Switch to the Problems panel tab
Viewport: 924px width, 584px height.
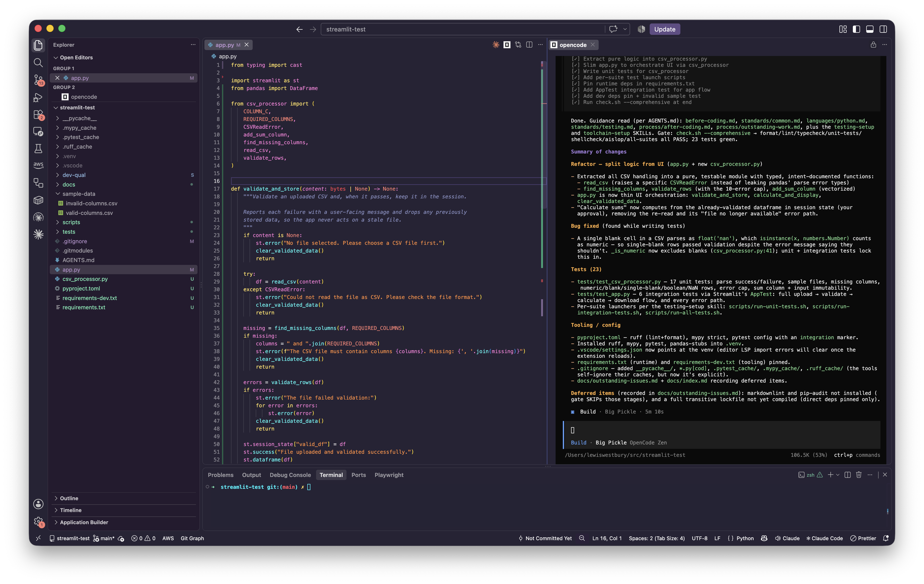(x=220, y=475)
